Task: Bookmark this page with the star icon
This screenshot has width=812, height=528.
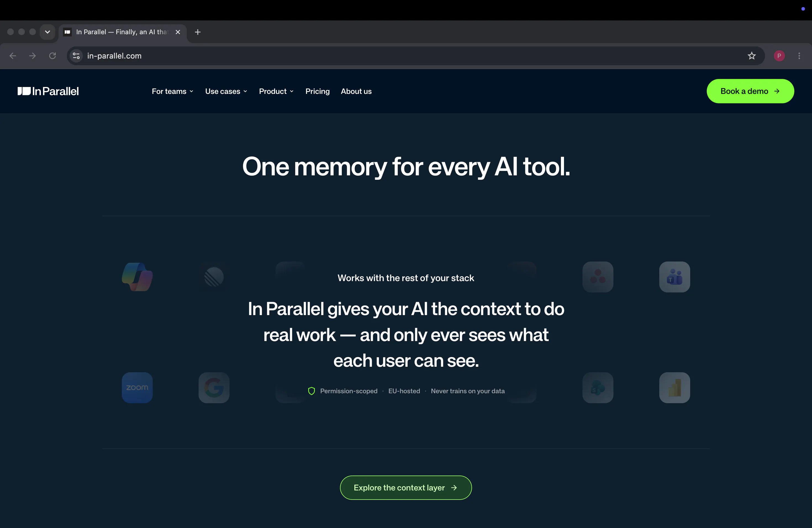Action: 752,56
